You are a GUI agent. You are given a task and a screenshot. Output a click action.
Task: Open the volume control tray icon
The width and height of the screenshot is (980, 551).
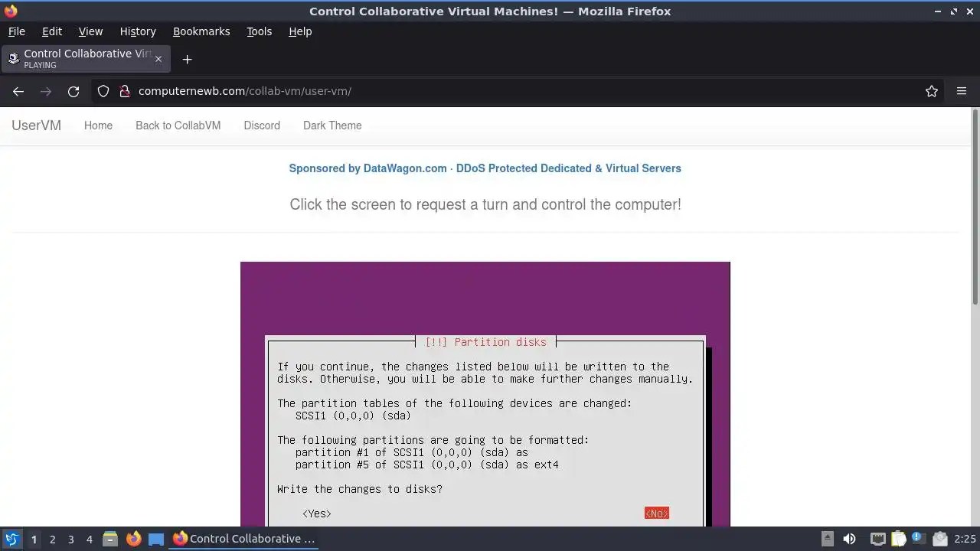(x=849, y=539)
